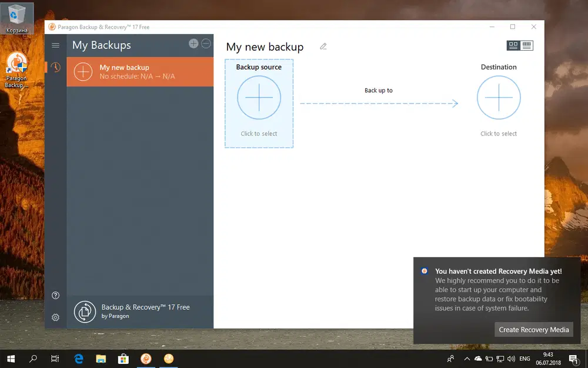Click the network tray icon
This screenshot has height=368, width=588.
pyautogui.click(x=500, y=359)
